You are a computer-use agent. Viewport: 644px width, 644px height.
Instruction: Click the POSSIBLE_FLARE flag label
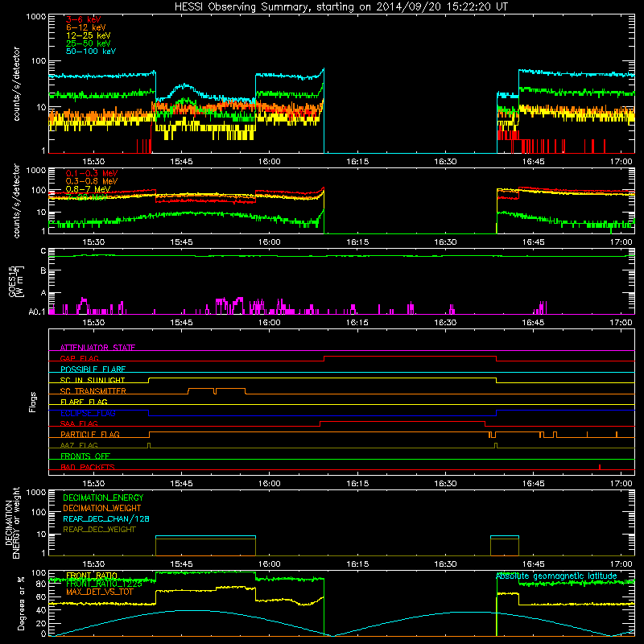93,369
